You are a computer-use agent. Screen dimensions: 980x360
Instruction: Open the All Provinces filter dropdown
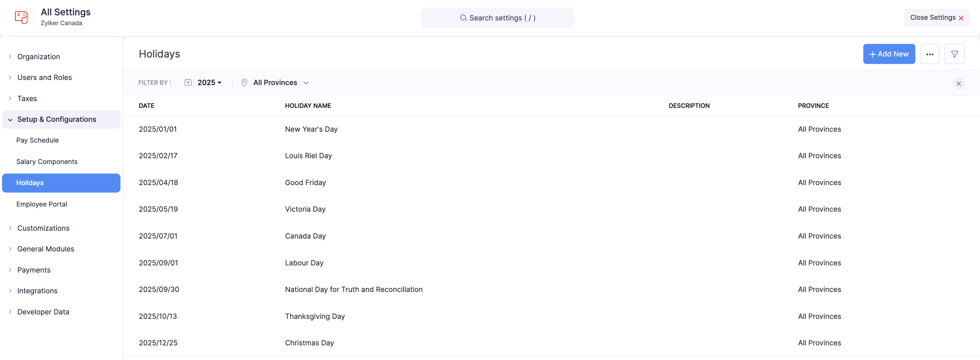coord(280,83)
